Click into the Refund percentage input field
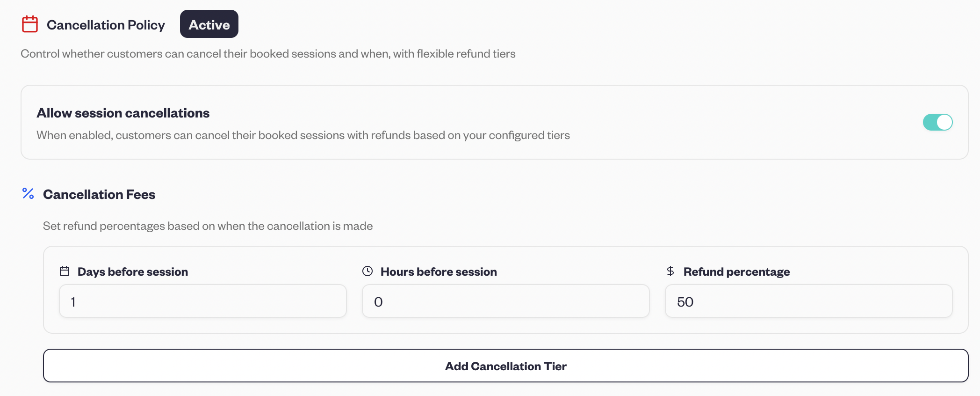 pyautogui.click(x=808, y=301)
